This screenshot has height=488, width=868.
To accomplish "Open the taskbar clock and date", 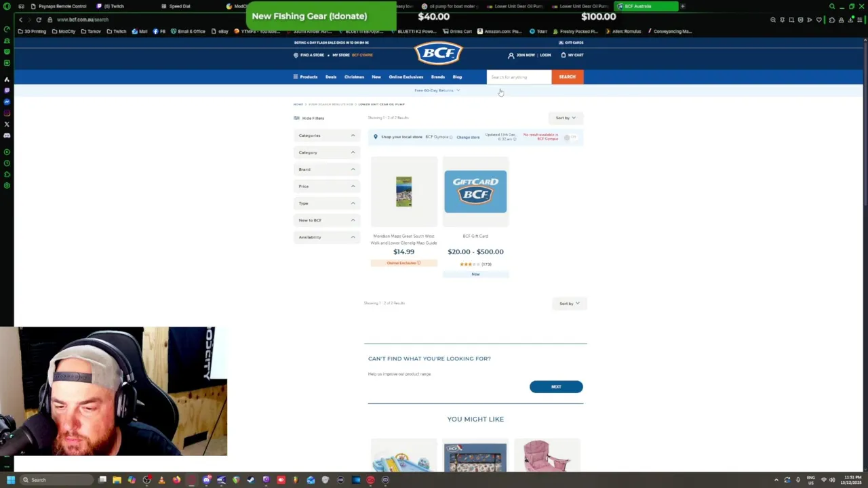I will (851, 480).
